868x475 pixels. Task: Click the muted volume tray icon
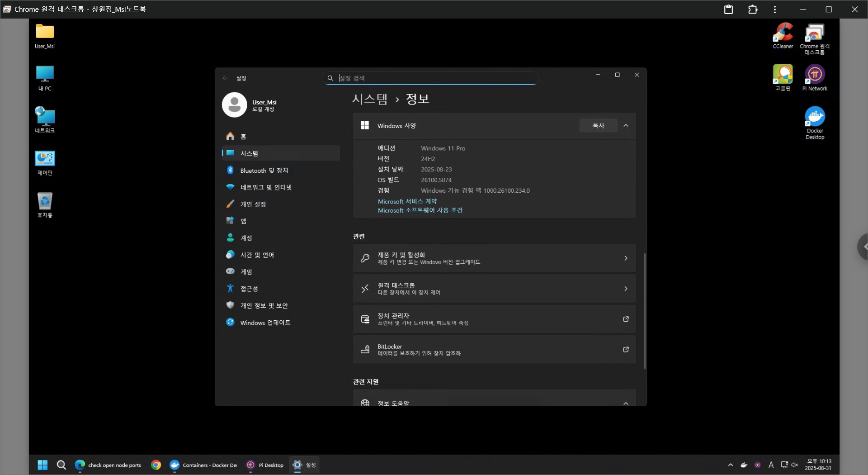[x=795, y=465]
